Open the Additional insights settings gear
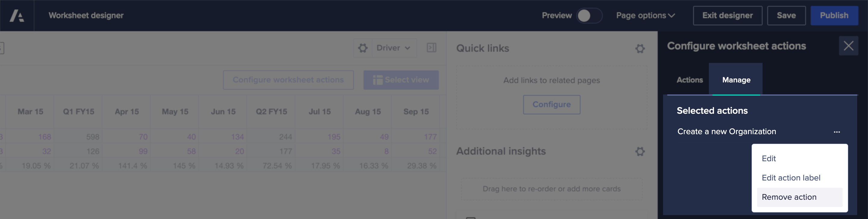The height and width of the screenshot is (219, 868). click(640, 151)
